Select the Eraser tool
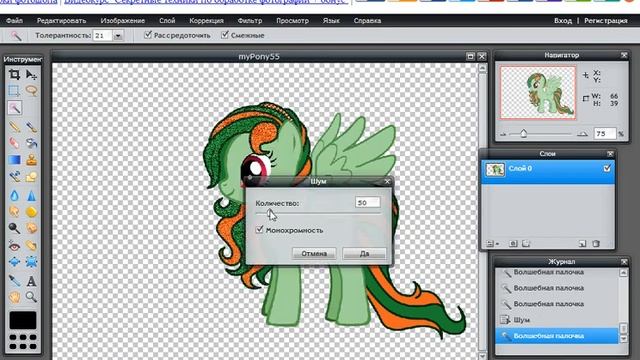 click(x=14, y=143)
